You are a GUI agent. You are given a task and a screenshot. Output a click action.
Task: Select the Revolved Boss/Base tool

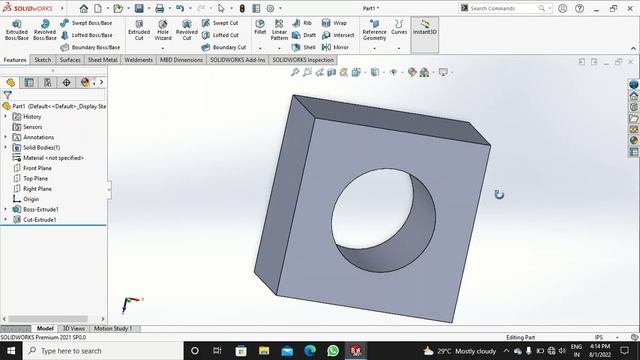coord(44,30)
